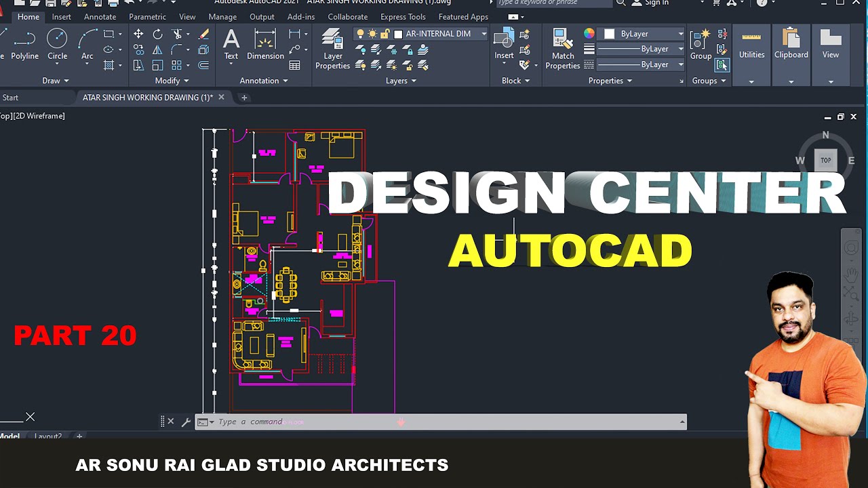Click the Stretch tool icon
The image size is (868, 488).
coord(138,66)
